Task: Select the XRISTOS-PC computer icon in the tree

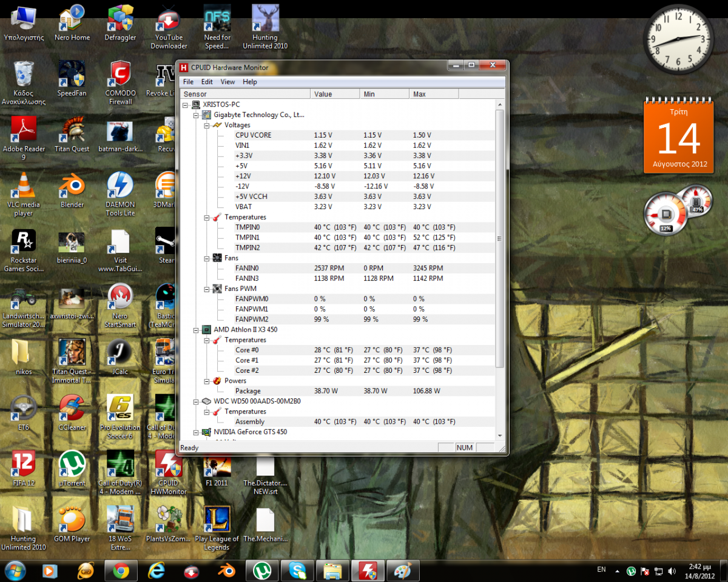Action: pos(196,104)
